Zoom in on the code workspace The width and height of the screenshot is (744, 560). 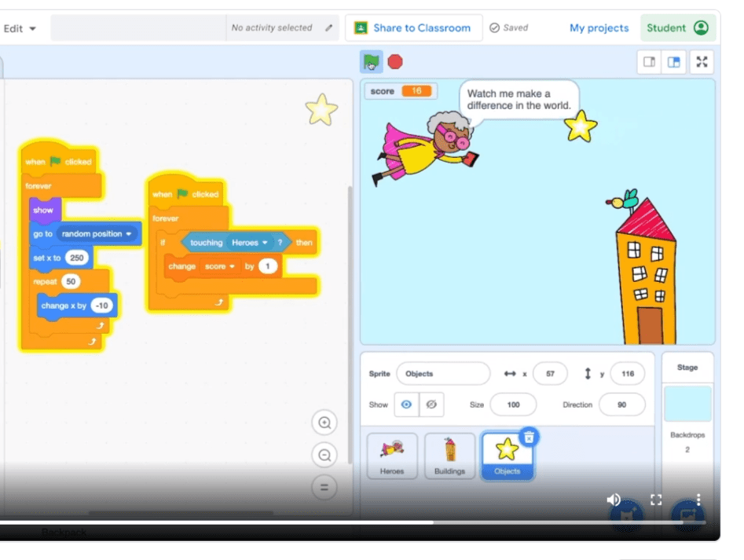click(324, 423)
